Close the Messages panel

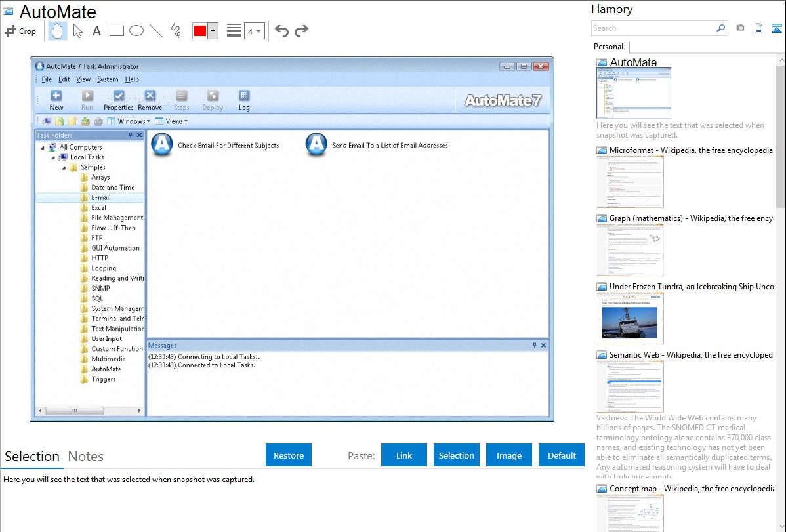[543, 345]
